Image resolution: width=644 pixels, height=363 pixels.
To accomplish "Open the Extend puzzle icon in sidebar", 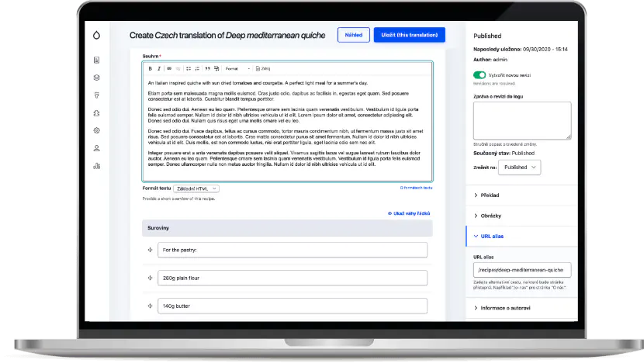I will point(96,113).
